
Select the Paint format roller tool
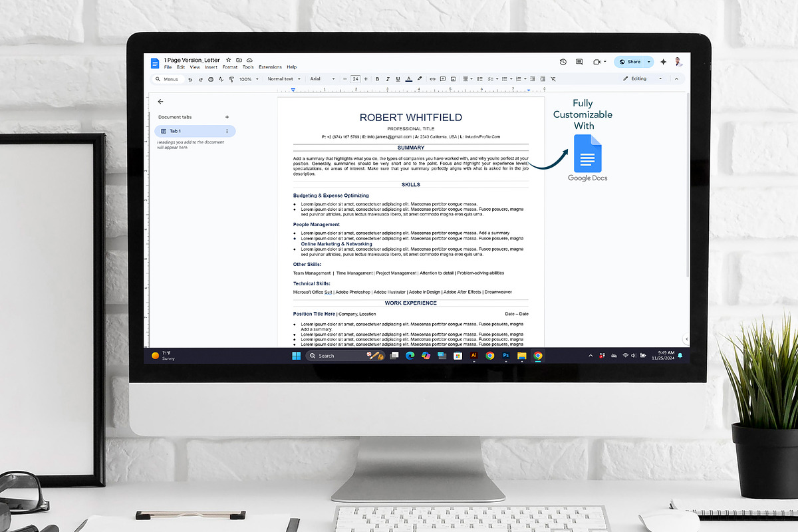click(231, 79)
